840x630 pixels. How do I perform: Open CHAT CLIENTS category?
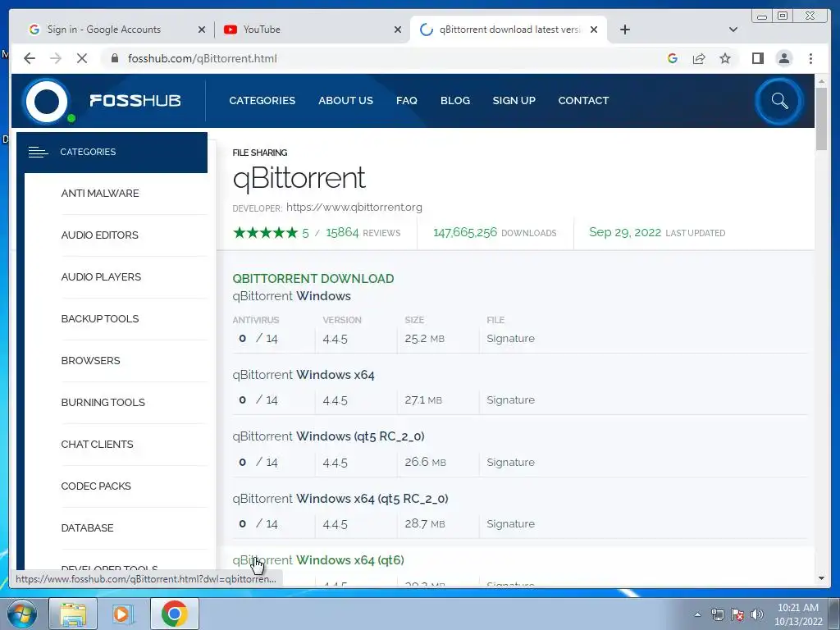[97, 444]
